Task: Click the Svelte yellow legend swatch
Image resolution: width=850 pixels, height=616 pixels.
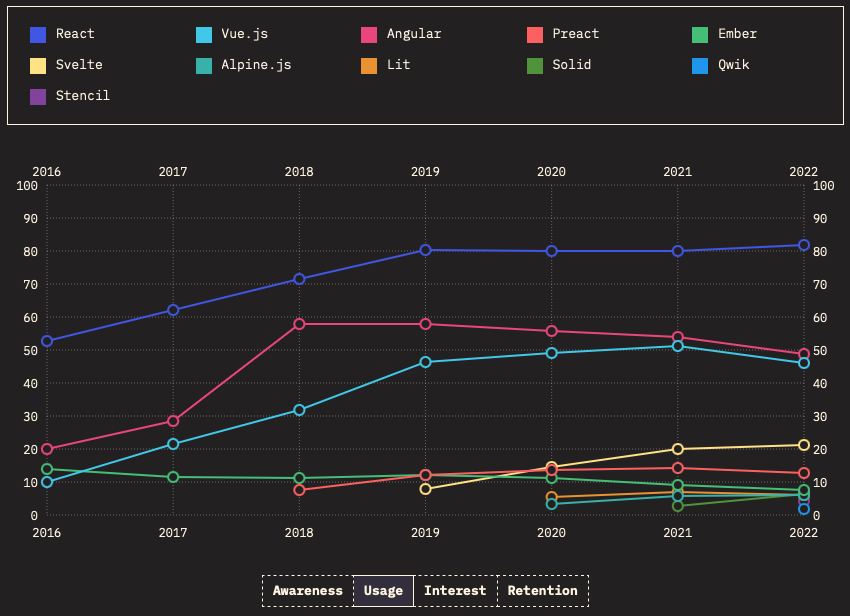Action: click(38, 66)
